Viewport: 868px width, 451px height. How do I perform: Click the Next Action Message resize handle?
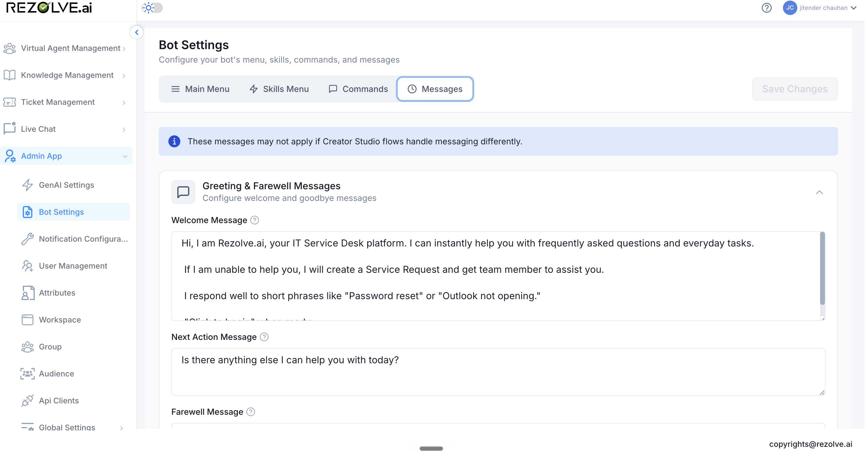(x=822, y=393)
